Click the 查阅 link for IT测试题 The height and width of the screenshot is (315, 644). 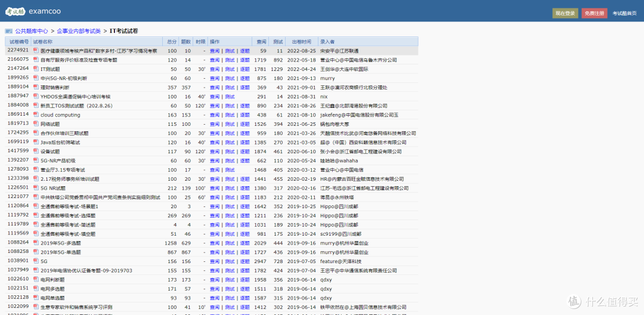[x=215, y=69]
